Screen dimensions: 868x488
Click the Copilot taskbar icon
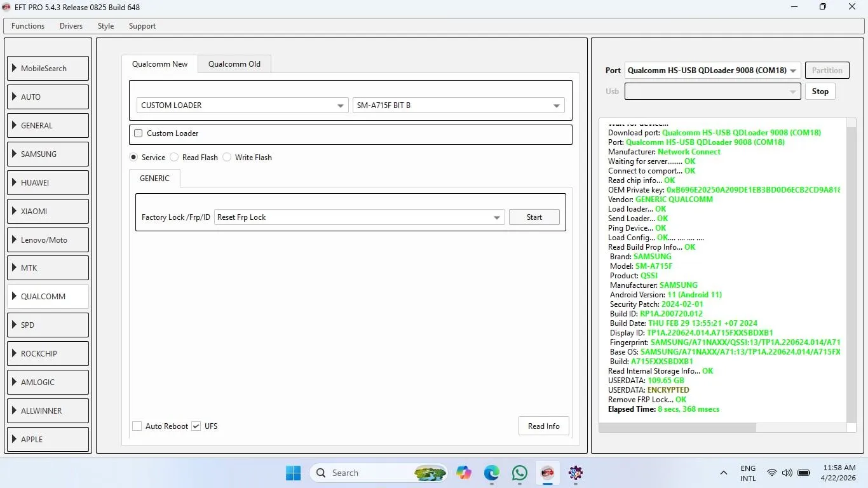tap(463, 473)
